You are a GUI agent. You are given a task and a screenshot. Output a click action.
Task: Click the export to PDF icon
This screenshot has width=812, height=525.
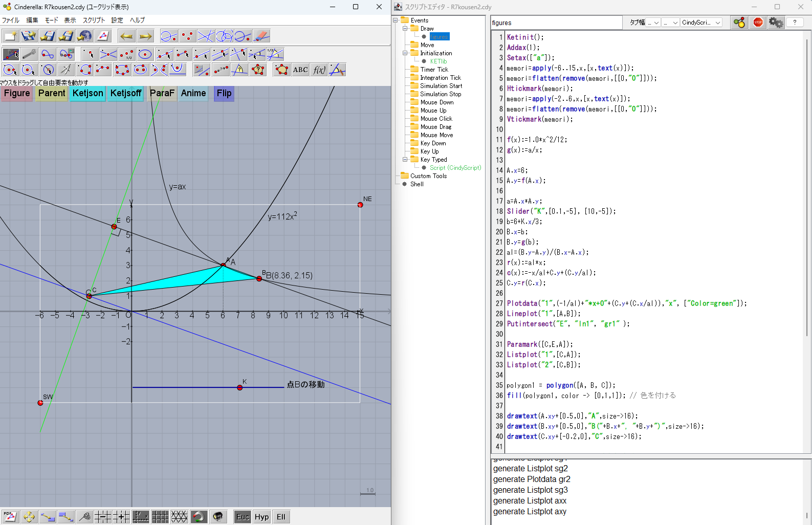click(10, 517)
